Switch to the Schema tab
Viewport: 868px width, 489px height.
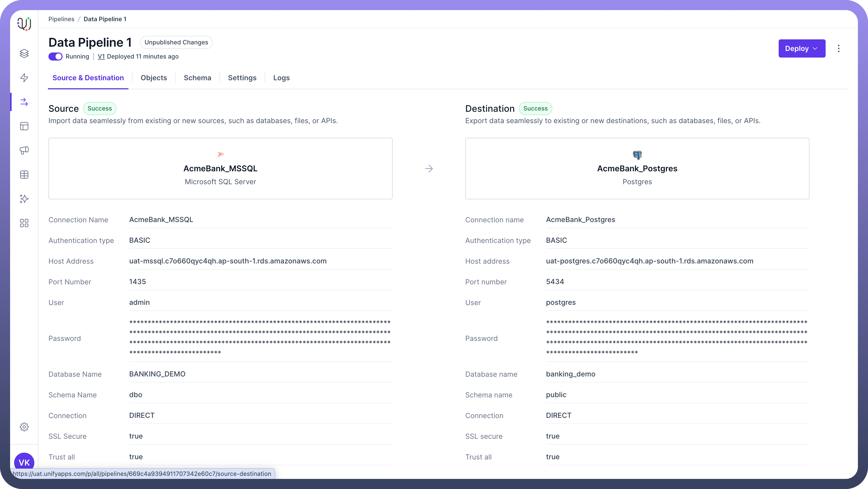click(198, 78)
